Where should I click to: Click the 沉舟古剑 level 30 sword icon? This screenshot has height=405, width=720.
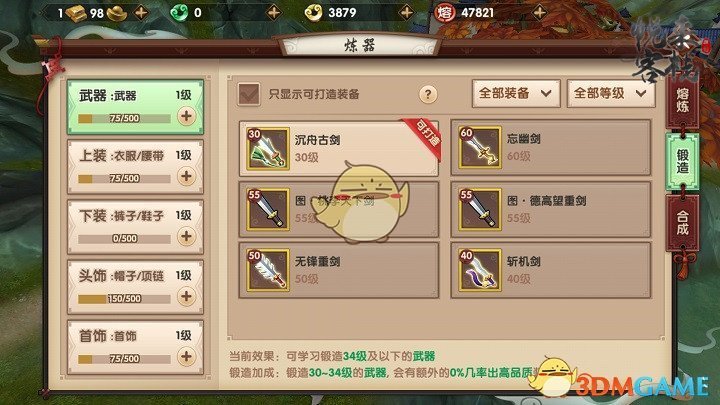click(268, 149)
